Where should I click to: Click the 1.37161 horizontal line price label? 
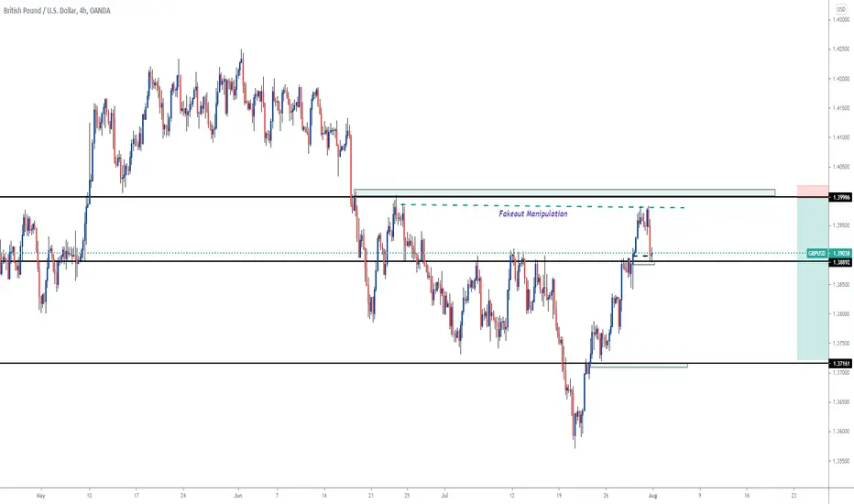841,363
